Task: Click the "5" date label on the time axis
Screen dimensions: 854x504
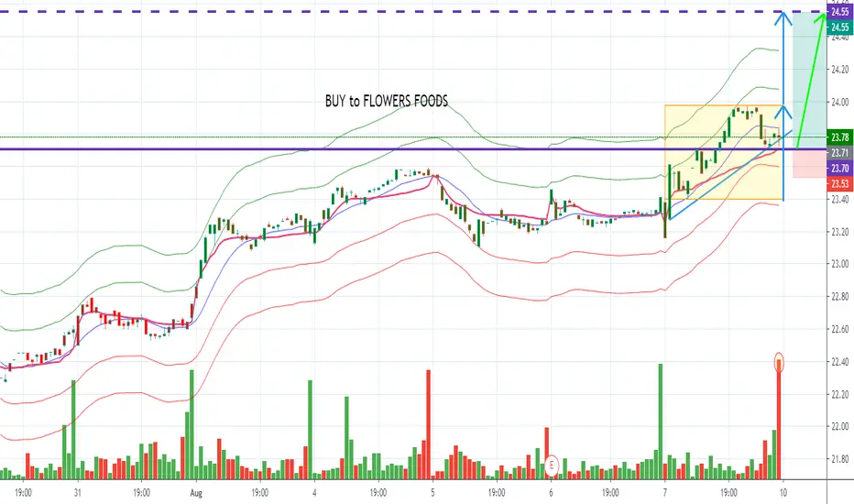Action: tap(433, 493)
